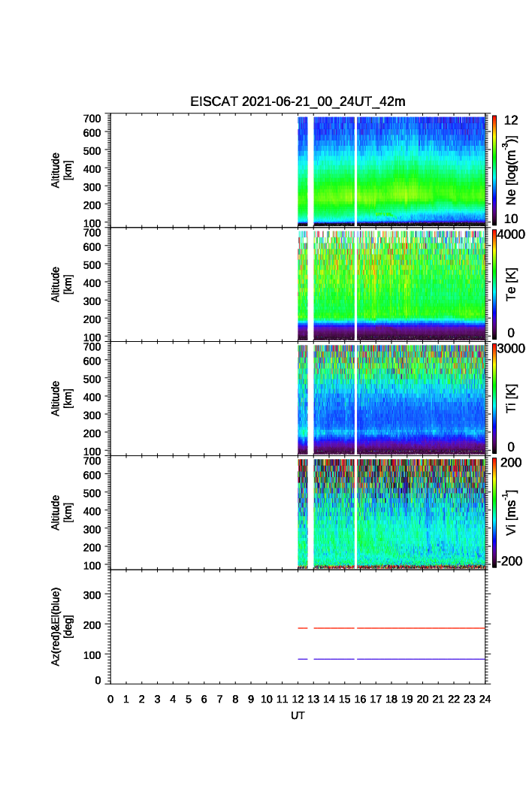Click the Ne electron density colorbar
Screen dimensions: 532x798
tap(493, 169)
